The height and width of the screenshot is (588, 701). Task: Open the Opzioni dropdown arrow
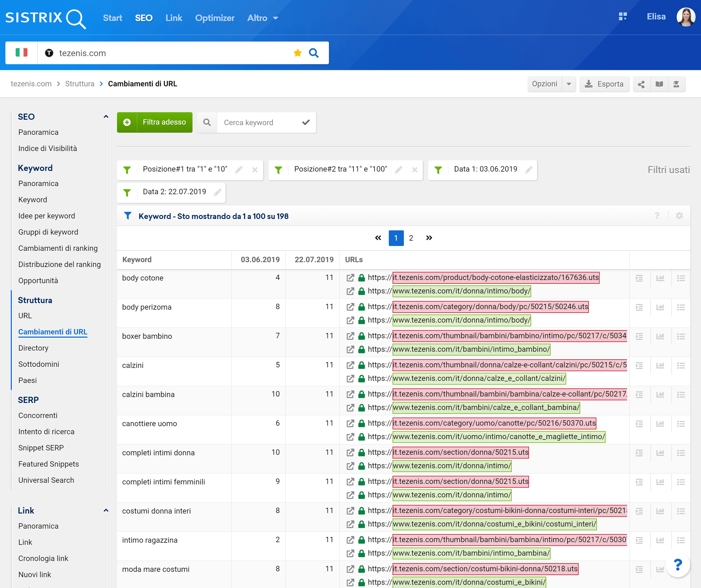click(x=569, y=84)
